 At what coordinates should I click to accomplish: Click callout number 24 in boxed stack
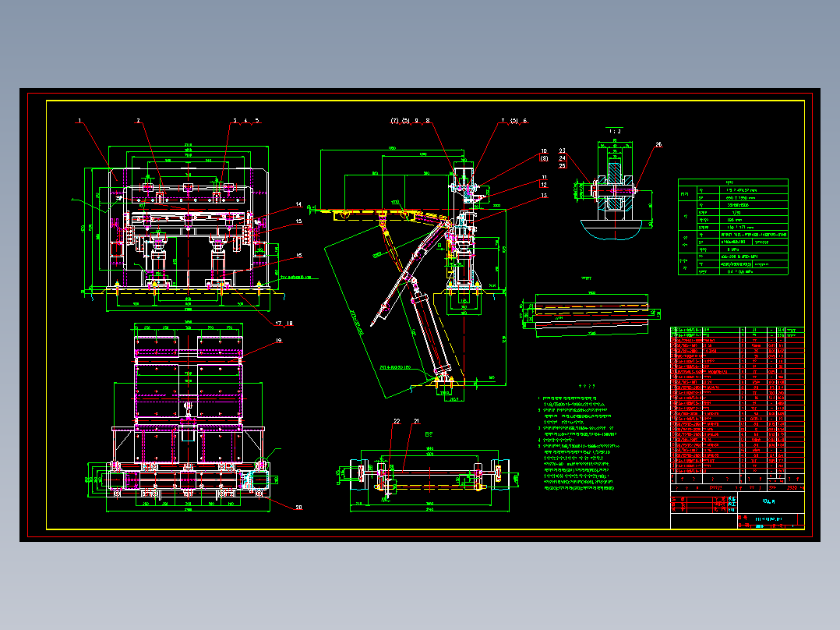(562, 158)
